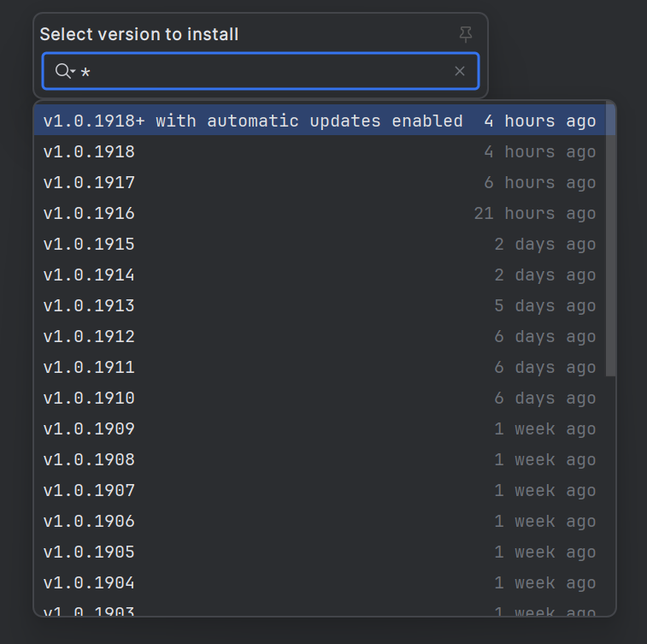This screenshot has width=647, height=644.
Task: Choose version v1.0.1914
Action: [x=89, y=275]
